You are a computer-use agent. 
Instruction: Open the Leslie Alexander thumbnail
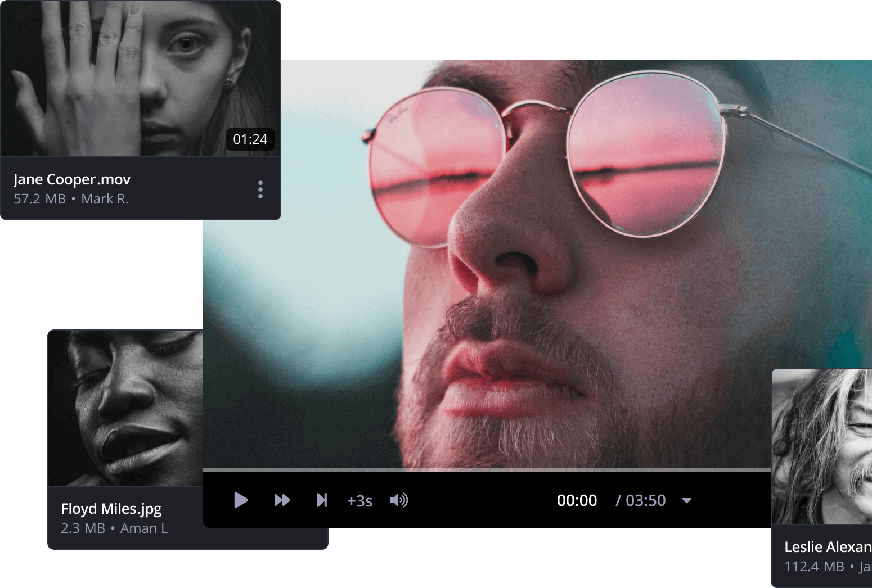point(822,446)
